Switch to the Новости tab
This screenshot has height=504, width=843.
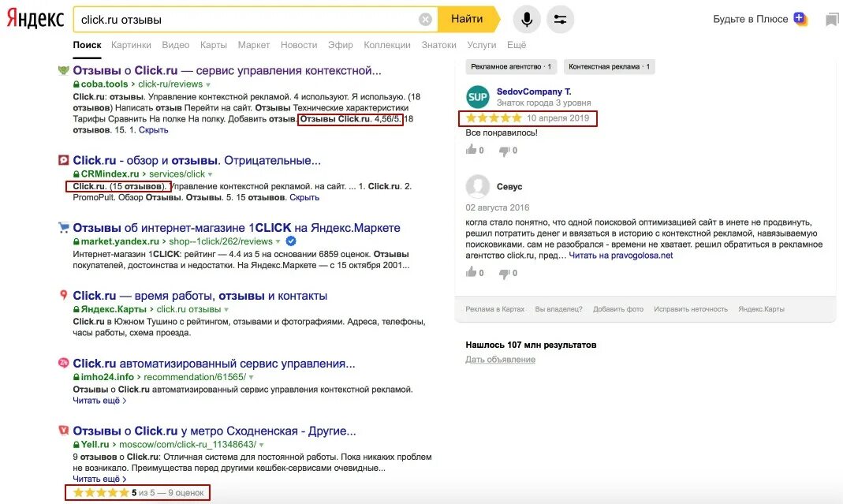(299, 45)
